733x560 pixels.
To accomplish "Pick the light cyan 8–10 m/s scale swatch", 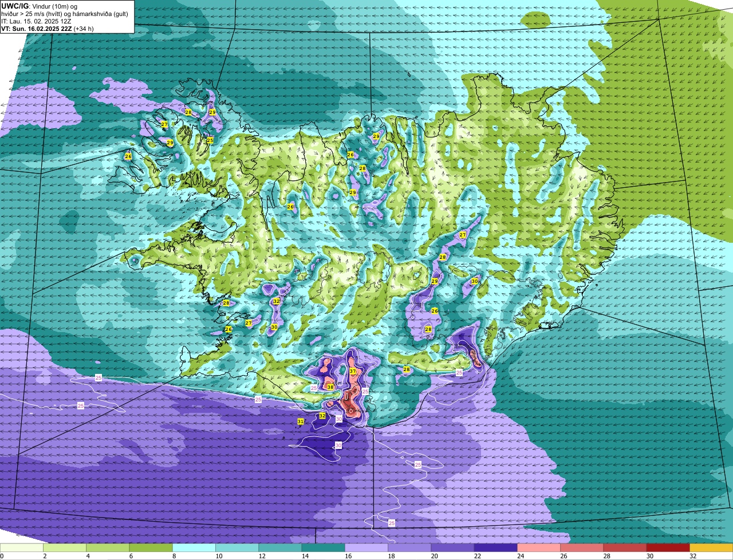I will 194,547.
